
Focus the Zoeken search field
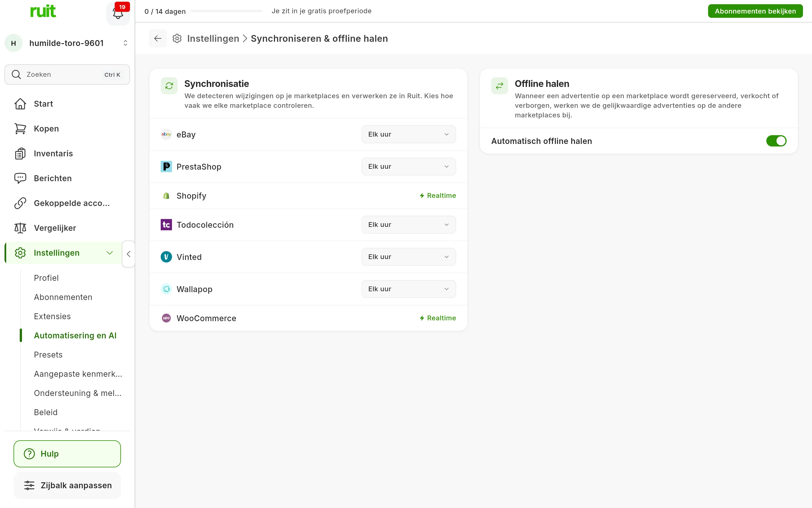[x=67, y=75]
